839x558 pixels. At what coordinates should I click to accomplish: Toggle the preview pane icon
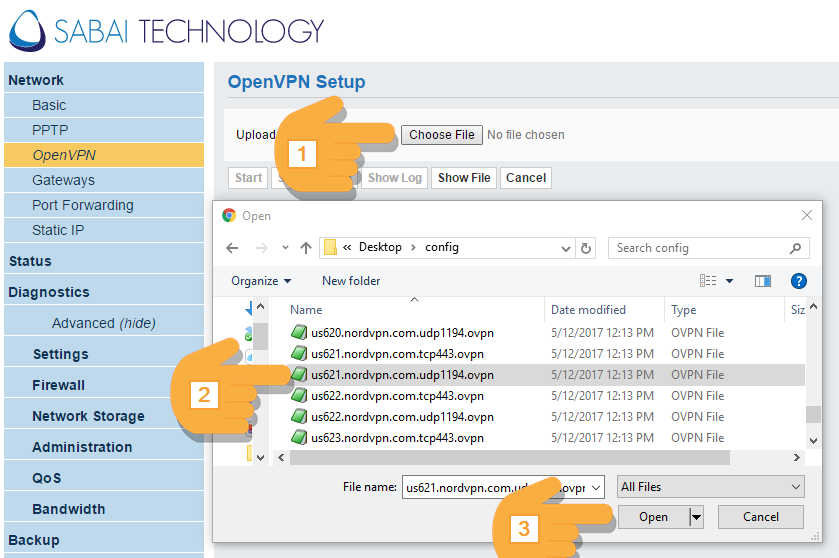tap(762, 281)
